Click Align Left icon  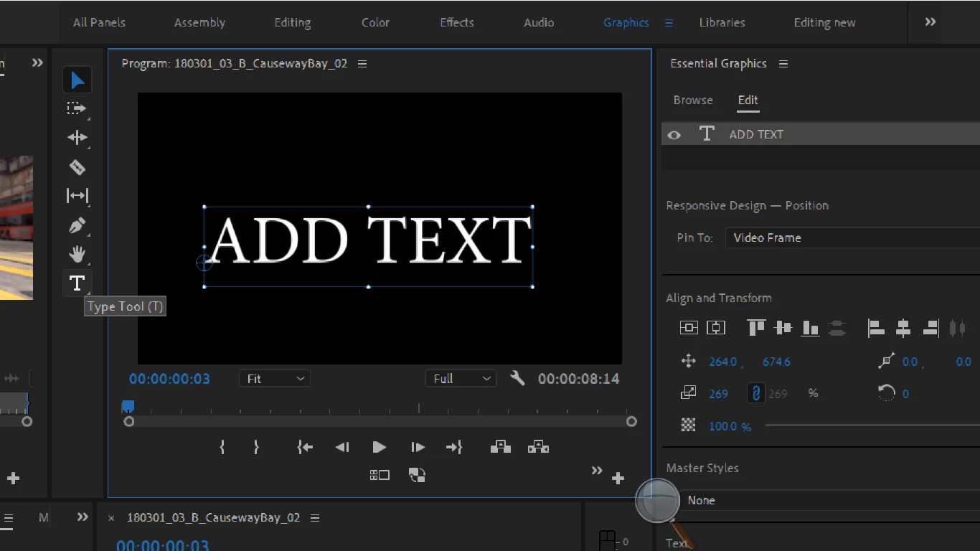[x=876, y=328]
